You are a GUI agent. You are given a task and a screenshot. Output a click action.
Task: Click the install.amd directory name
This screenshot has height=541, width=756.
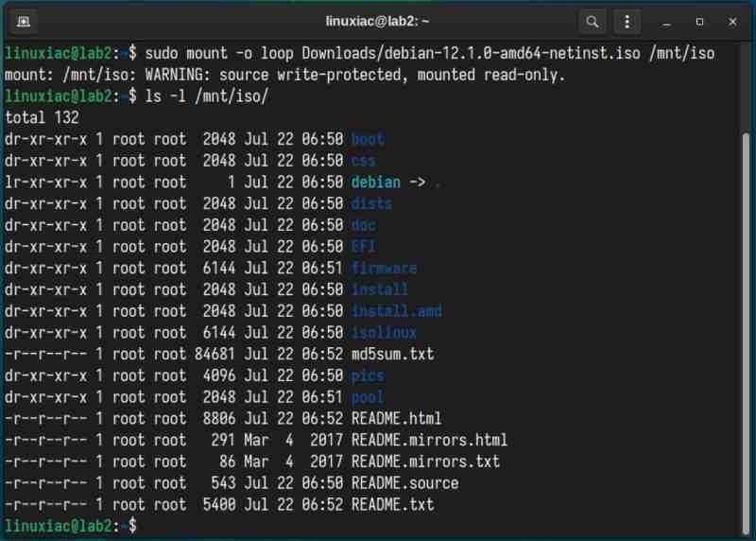click(396, 311)
